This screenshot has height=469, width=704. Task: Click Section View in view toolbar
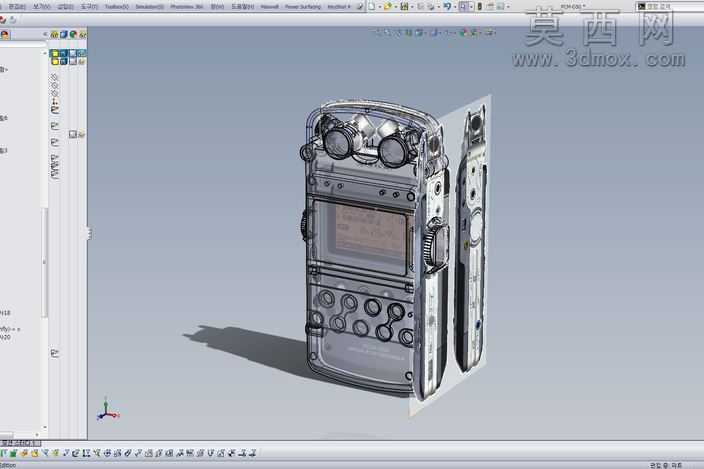click(x=409, y=32)
